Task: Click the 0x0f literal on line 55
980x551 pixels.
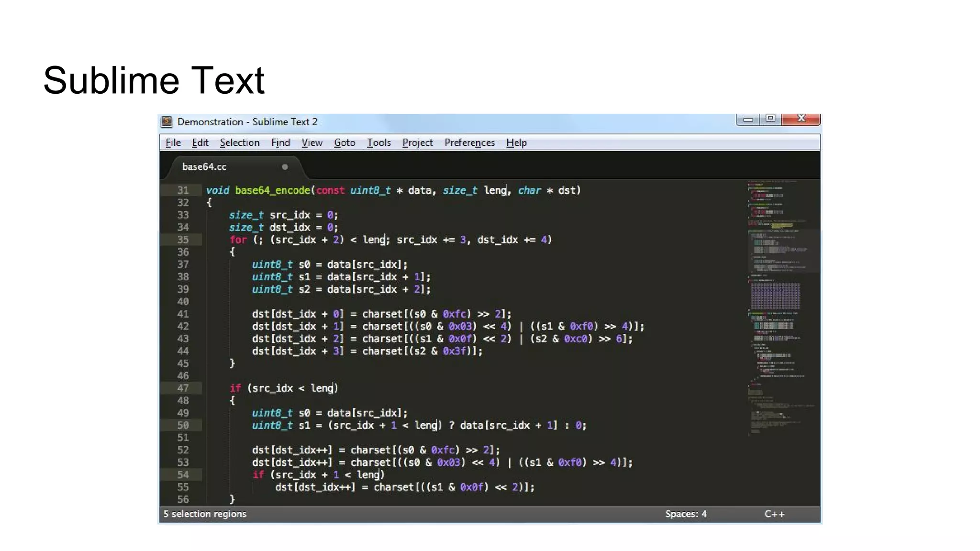Action: [x=472, y=487]
